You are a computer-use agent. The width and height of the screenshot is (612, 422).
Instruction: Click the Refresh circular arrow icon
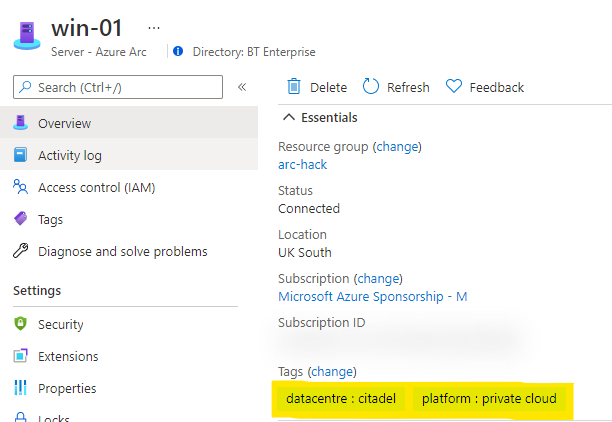point(371,87)
